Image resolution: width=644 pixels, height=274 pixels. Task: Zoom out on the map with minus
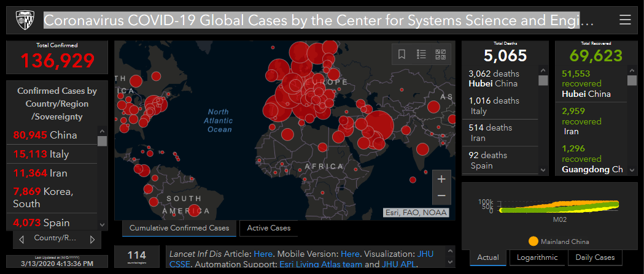441,196
